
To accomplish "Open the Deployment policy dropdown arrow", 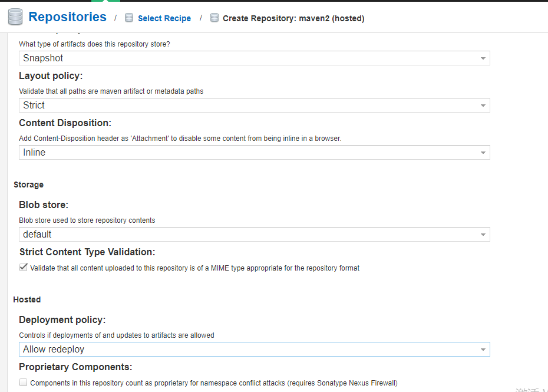I will 483,350.
